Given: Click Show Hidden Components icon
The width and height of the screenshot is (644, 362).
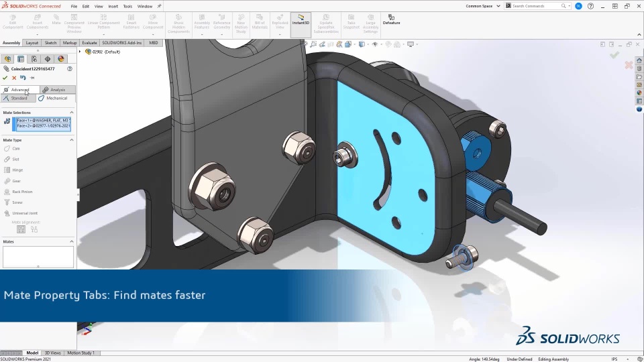Looking at the screenshot, I should [178, 17].
